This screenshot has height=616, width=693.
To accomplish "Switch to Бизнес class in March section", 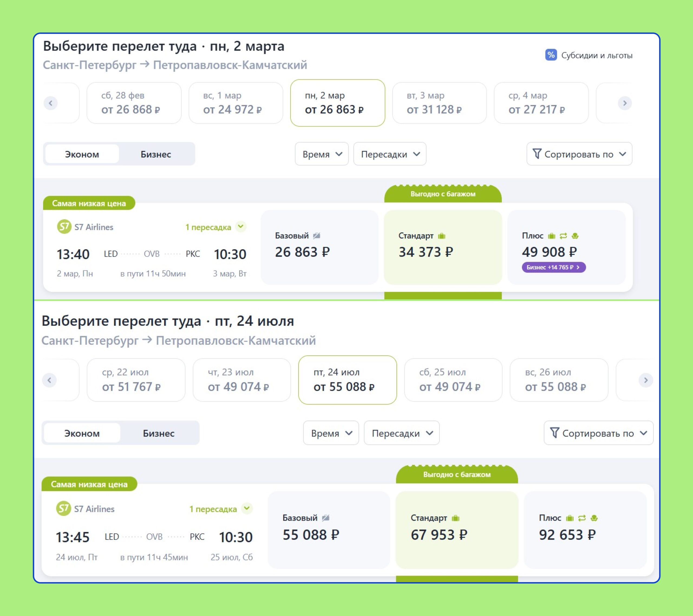I will click(156, 154).
